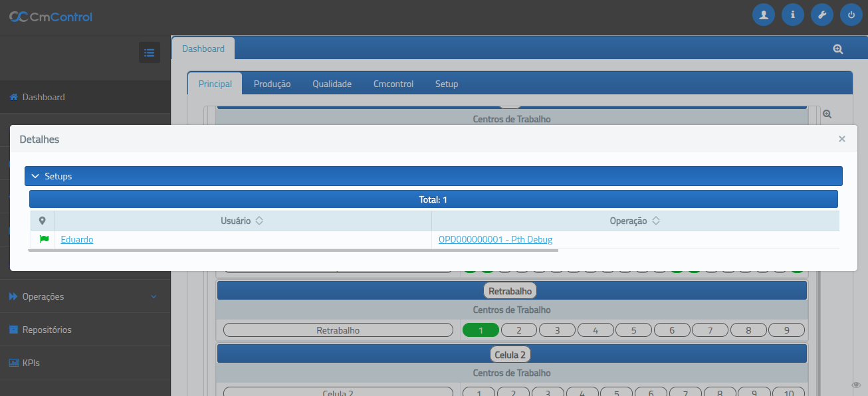The width and height of the screenshot is (868, 396).
Task: Collapse the Setups panel
Action: pyautogui.click(x=36, y=176)
